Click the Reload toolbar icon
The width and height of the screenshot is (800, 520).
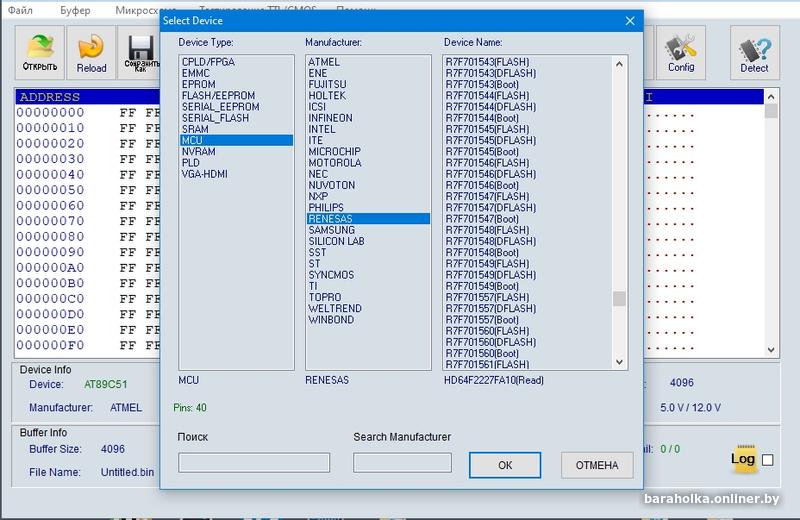pyautogui.click(x=91, y=53)
